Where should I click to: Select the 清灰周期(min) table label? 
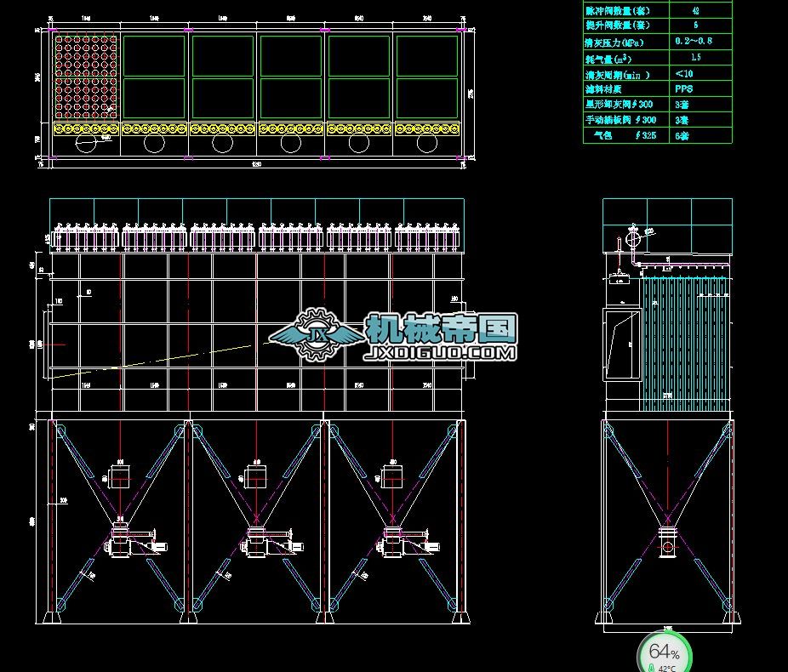[617, 76]
